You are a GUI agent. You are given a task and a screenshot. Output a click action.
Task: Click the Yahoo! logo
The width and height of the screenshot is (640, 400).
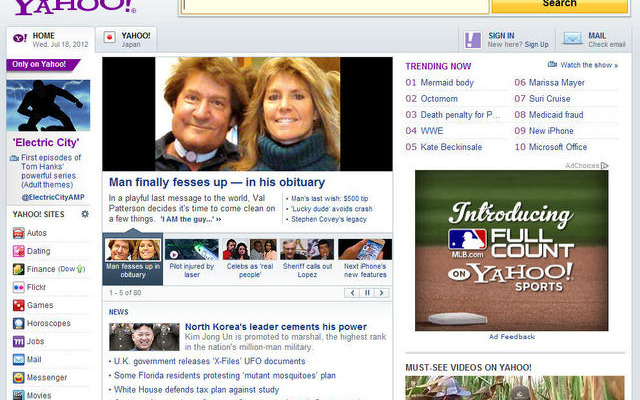[x=75, y=7]
